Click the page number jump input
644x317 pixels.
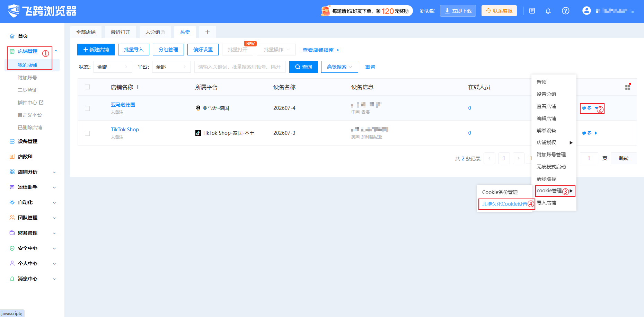pos(589,158)
